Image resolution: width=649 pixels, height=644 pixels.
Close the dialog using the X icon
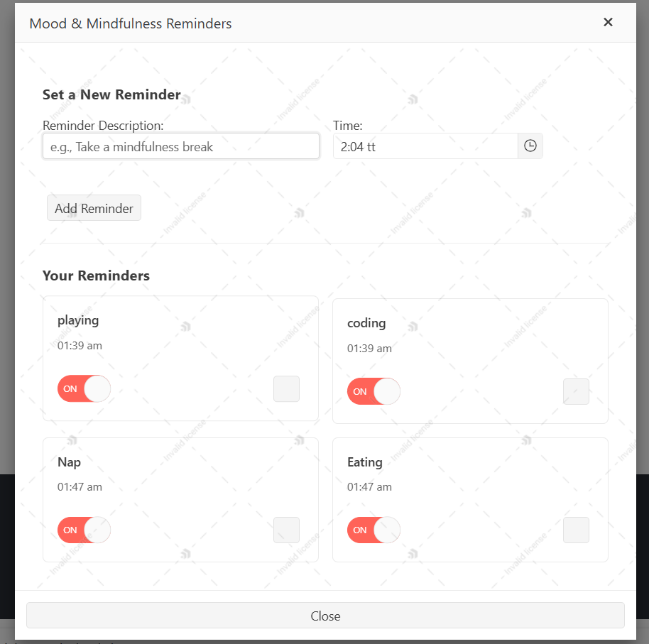(x=608, y=22)
